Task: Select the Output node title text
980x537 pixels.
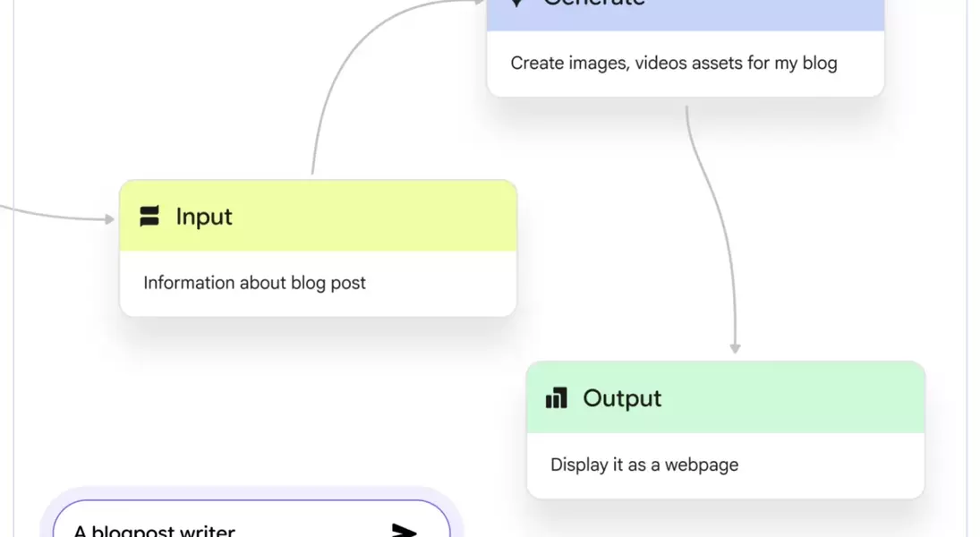Action: coord(622,398)
